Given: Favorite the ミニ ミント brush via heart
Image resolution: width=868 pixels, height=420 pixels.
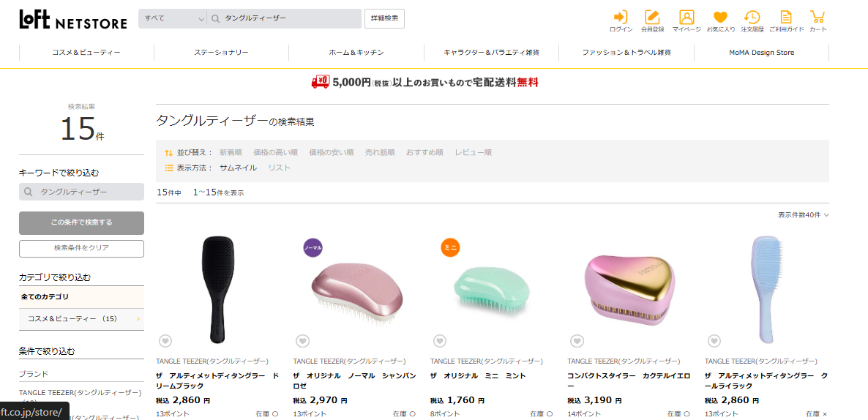Looking at the screenshot, I should tap(440, 341).
